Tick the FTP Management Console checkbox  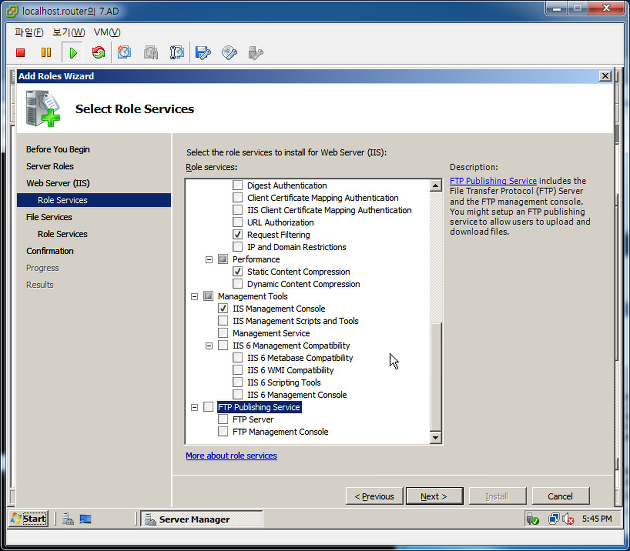223,432
